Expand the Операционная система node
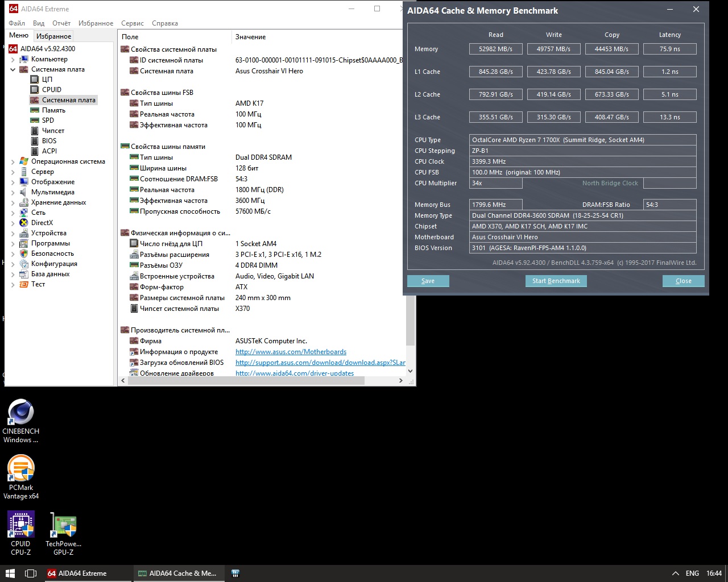 coord(13,161)
